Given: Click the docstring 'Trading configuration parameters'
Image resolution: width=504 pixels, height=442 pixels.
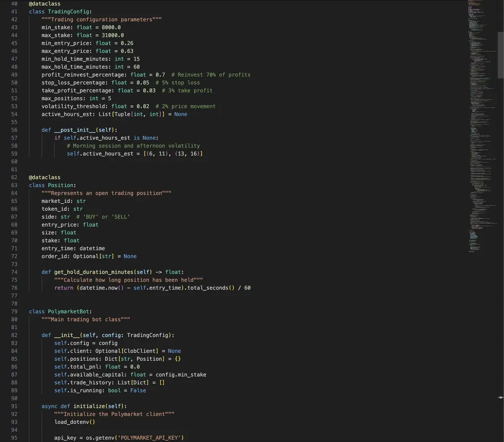Looking at the screenshot, I should pyautogui.click(x=102, y=19).
